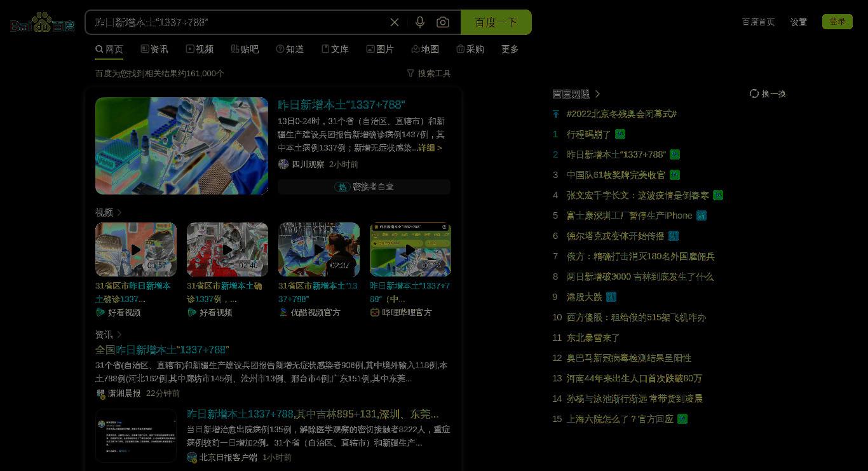Switch to the 贴吧 tab

point(245,49)
